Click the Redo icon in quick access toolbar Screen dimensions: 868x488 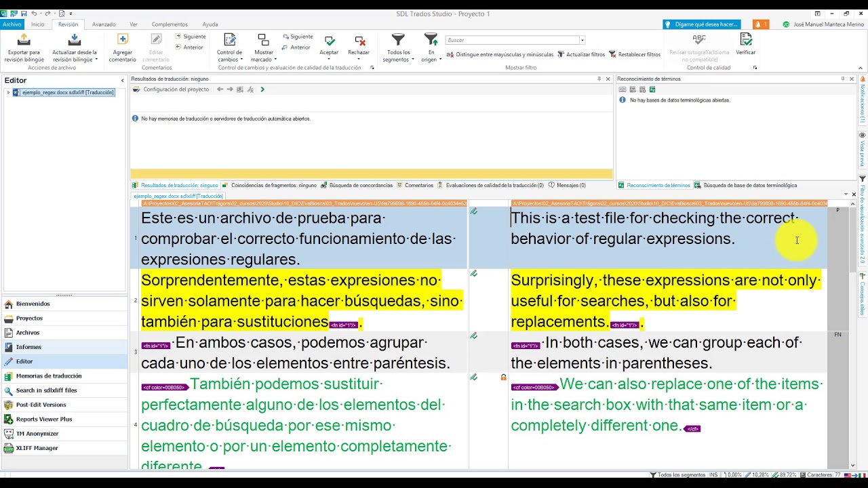coord(47,14)
